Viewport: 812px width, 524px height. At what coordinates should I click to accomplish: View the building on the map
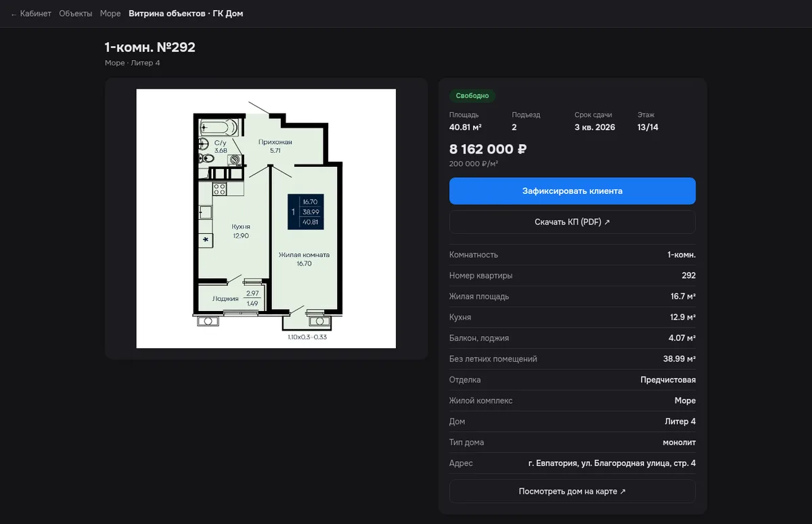[x=572, y=492]
